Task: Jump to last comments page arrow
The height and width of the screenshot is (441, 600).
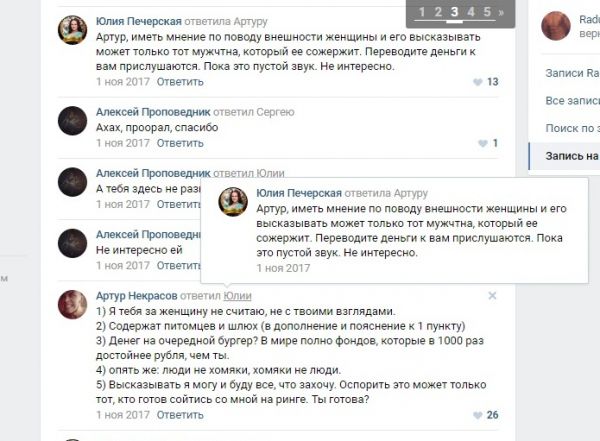Action: click(501, 13)
